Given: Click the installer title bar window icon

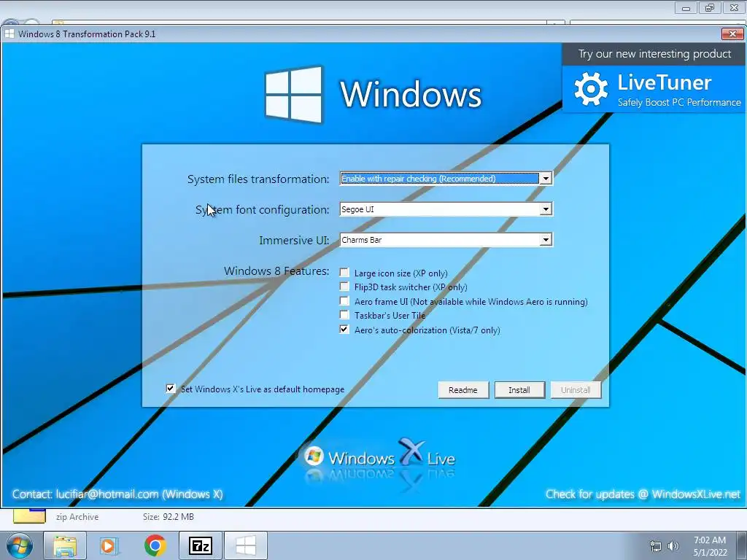Looking at the screenshot, I should (9, 34).
